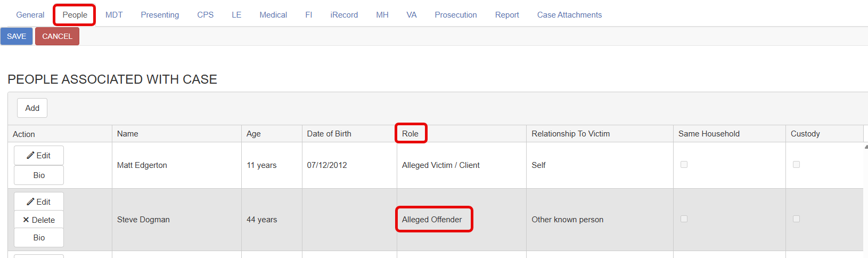Select the People tab

click(75, 15)
